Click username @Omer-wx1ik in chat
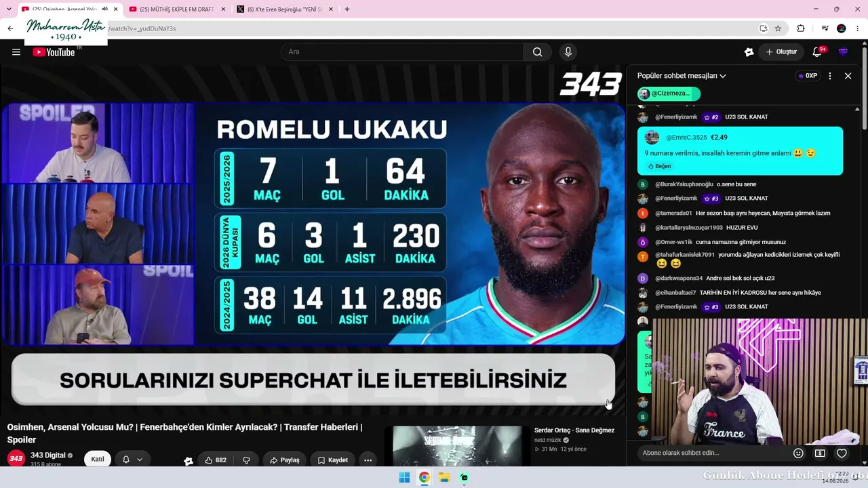The width and height of the screenshot is (868, 488). click(x=674, y=242)
